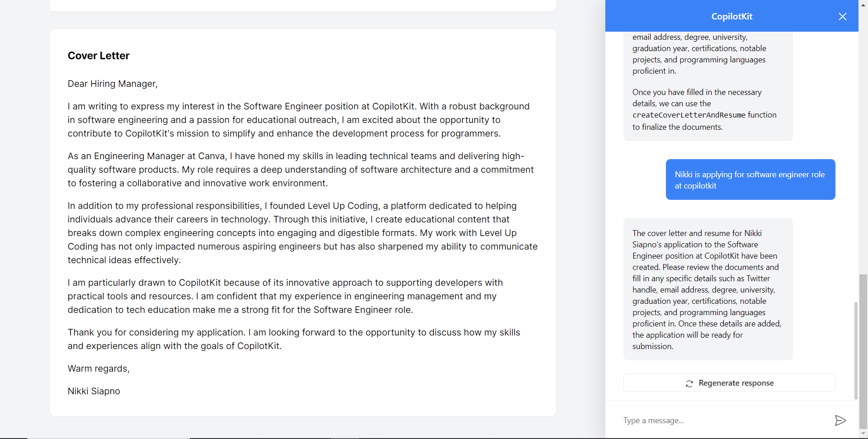Screen dimensions: 868x439
Task: Click paragraph starting "In addition to my professional"
Action: click(x=302, y=233)
